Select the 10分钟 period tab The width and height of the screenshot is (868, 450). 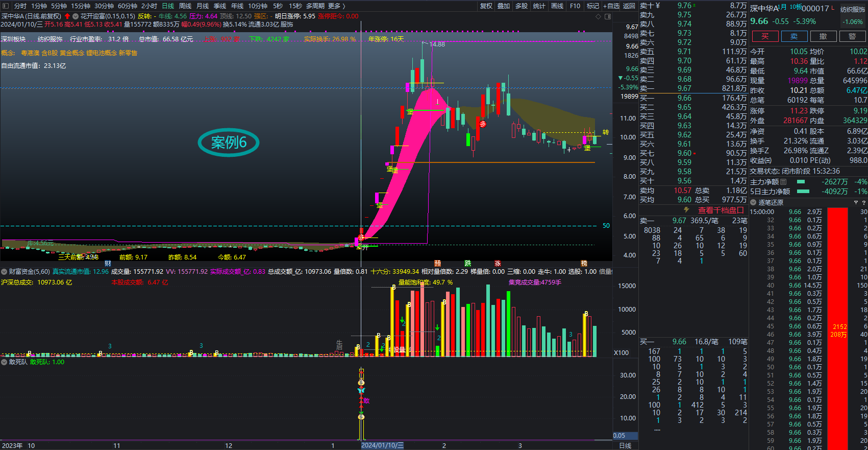(x=258, y=6)
